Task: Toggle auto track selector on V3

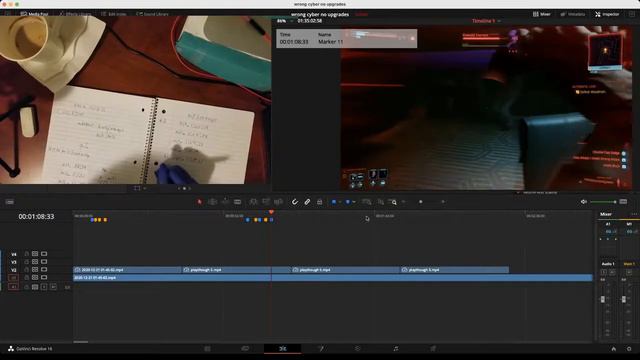Action: 35,262
